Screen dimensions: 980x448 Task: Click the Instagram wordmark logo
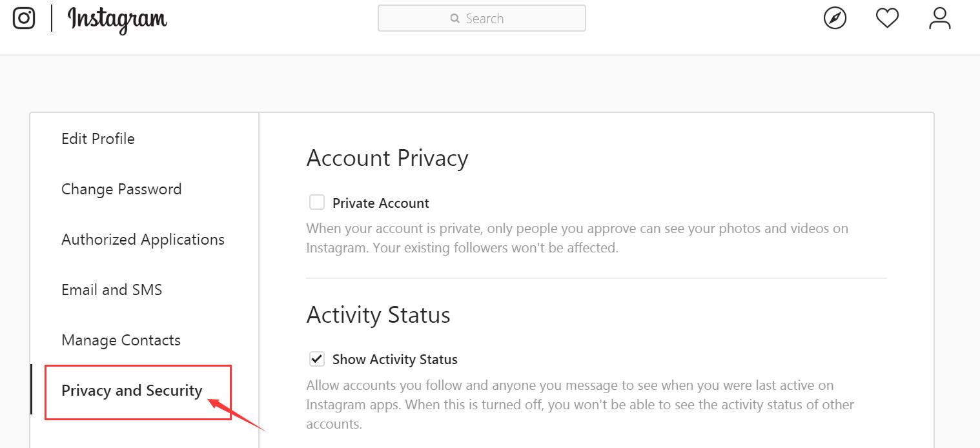(x=117, y=19)
